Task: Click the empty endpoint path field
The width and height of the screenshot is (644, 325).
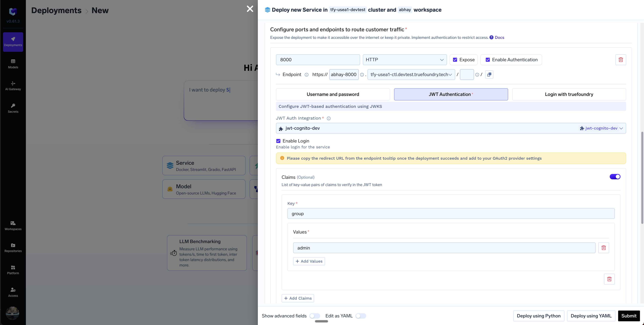Action: click(x=466, y=75)
